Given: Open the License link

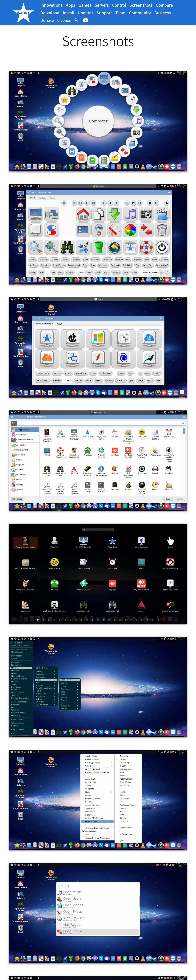Looking at the screenshot, I should point(64,21).
